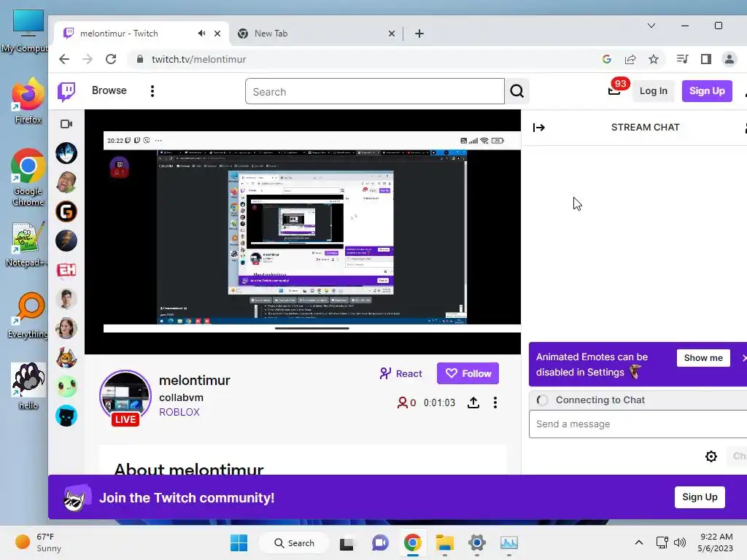Click the Log In button
This screenshot has width=747, height=560.
[653, 91]
